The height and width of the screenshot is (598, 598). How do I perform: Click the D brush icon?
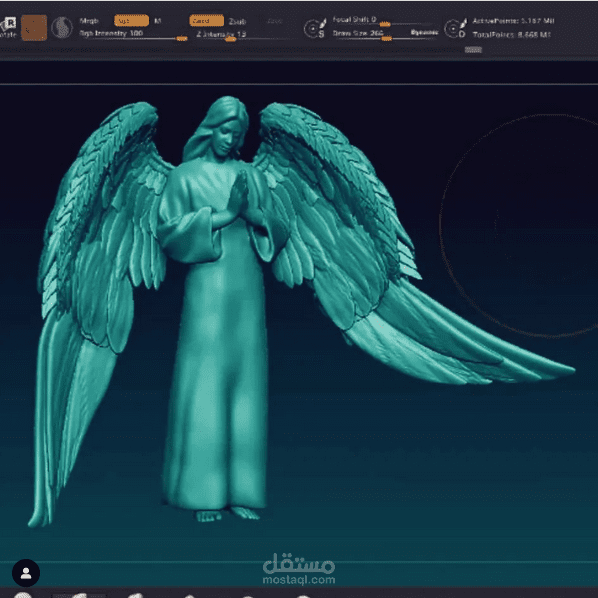456,29
